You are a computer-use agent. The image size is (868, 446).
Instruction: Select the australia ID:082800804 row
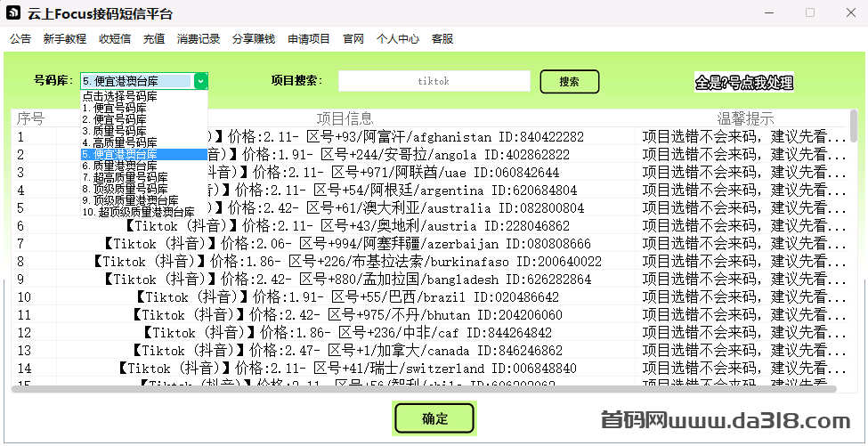coord(431,208)
